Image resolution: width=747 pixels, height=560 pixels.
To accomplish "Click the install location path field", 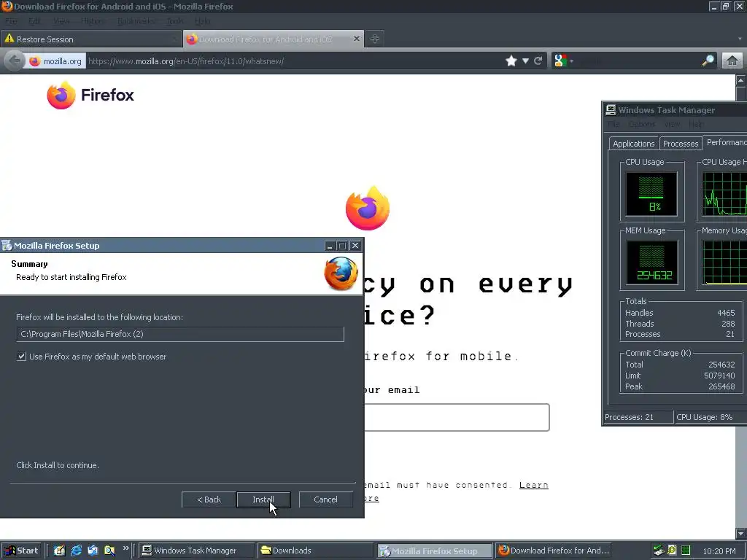I will 180,334.
